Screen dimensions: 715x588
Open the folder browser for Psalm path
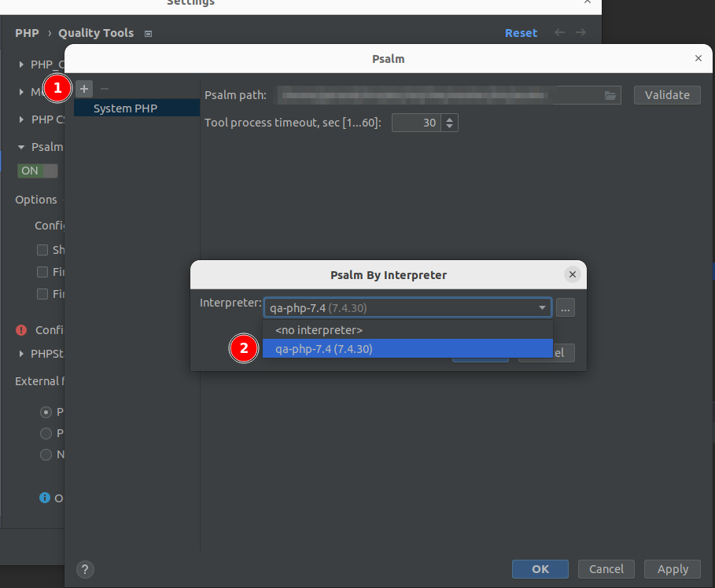coord(610,95)
